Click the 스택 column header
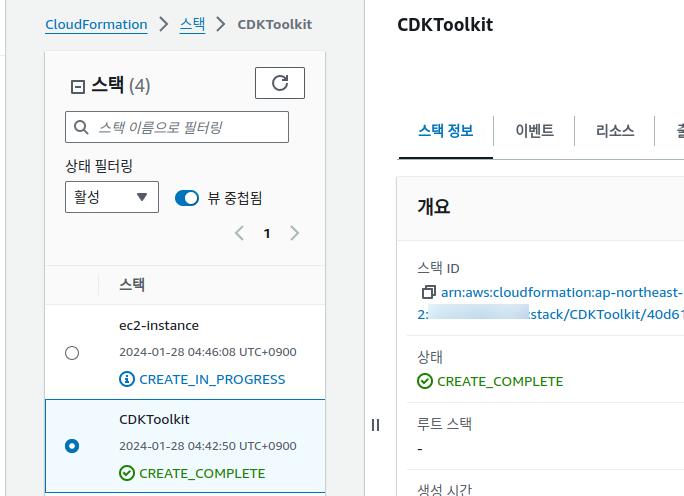Viewport: 684px width, 496px height. point(132,284)
